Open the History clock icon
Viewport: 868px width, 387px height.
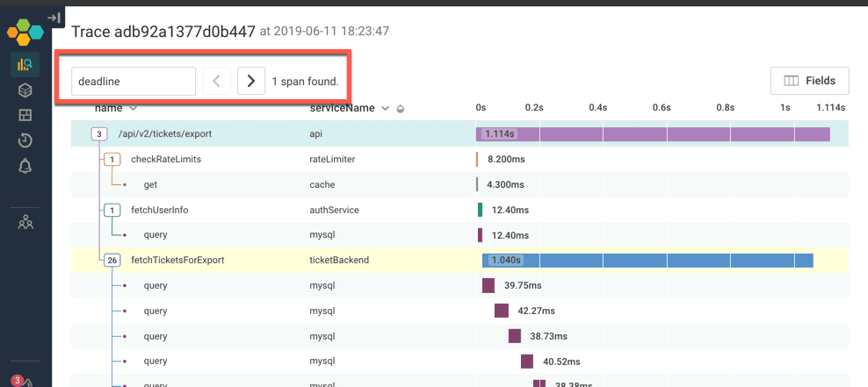[x=25, y=140]
